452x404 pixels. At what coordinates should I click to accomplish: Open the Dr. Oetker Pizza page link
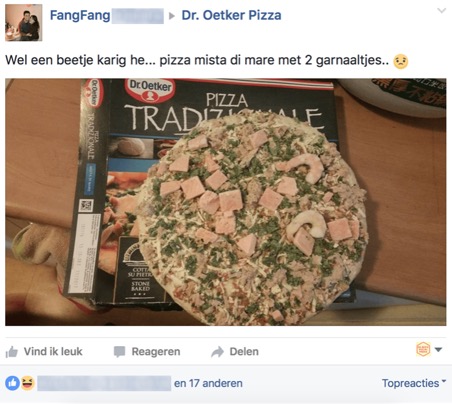pyautogui.click(x=231, y=15)
